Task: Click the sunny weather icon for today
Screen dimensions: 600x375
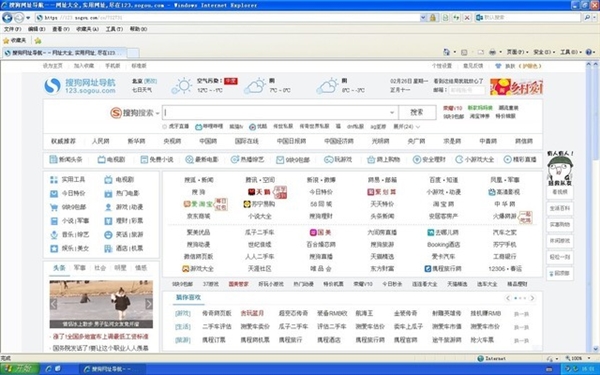Action: pyautogui.click(x=182, y=85)
